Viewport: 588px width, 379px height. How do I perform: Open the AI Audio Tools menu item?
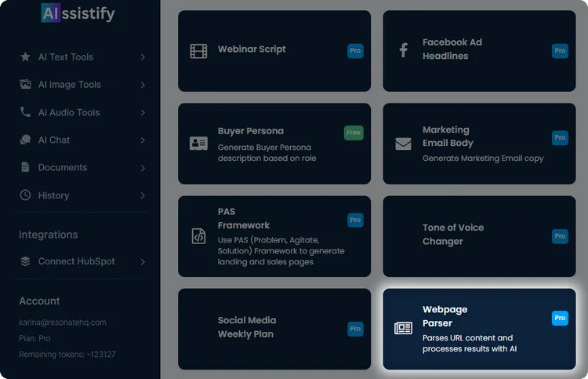coord(69,112)
